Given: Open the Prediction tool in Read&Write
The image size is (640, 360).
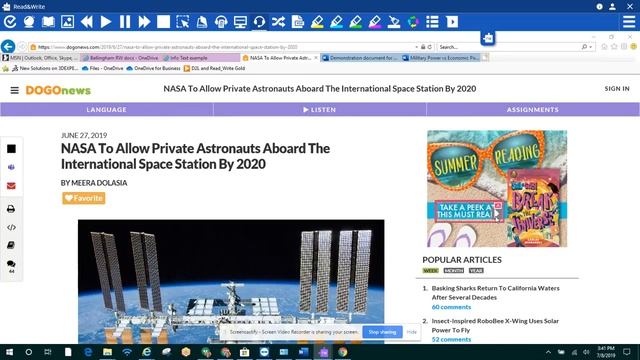Looking at the screenshot, I should click(29, 22).
